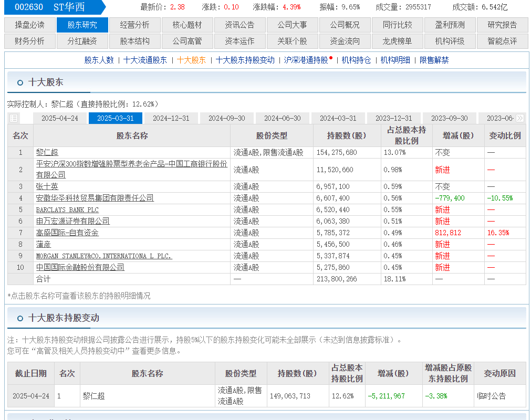The image size is (531, 420).
Task: Select the 2023-12-31 date tab
Action: point(394,118)
